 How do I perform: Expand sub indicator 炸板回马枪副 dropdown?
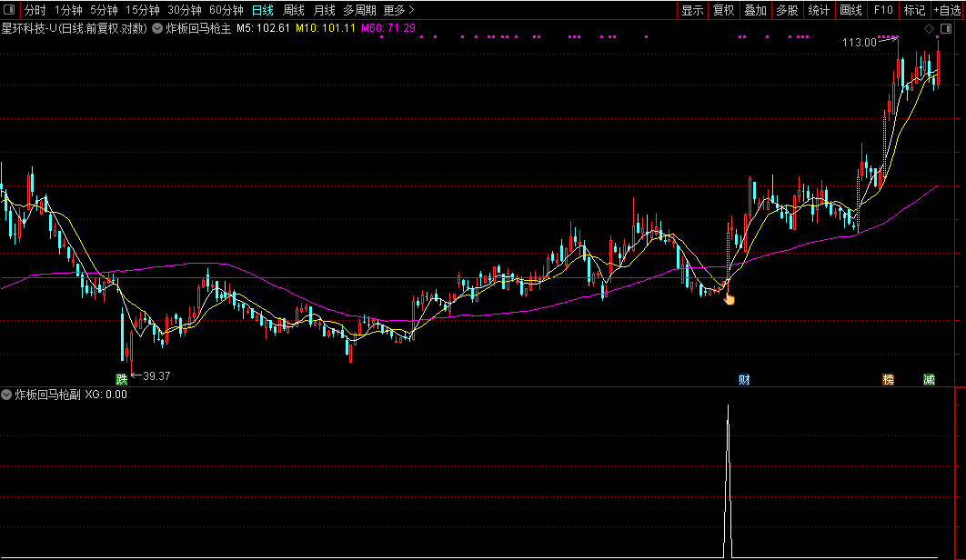[6, 395]
